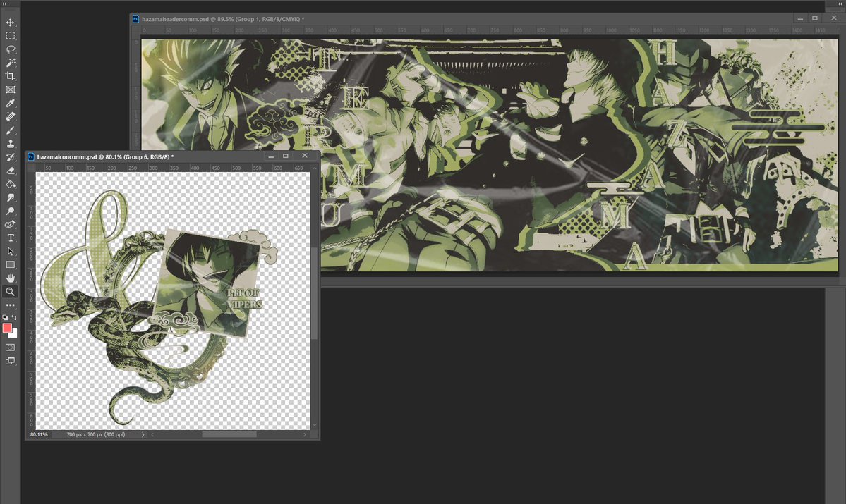This screenshot has height=504, width=846.
Task: Swap foreground and background colors
Action: tap(14, 317)
